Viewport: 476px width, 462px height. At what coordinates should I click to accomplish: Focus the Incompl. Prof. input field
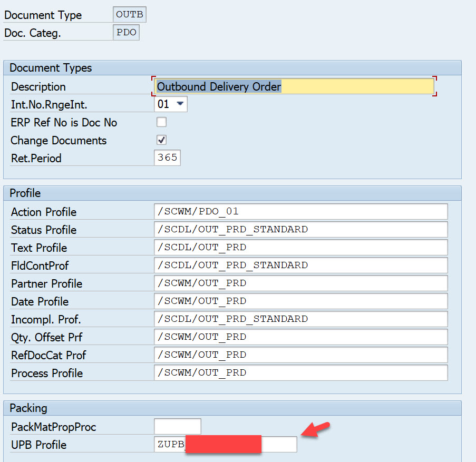click(x=300, y=319)
